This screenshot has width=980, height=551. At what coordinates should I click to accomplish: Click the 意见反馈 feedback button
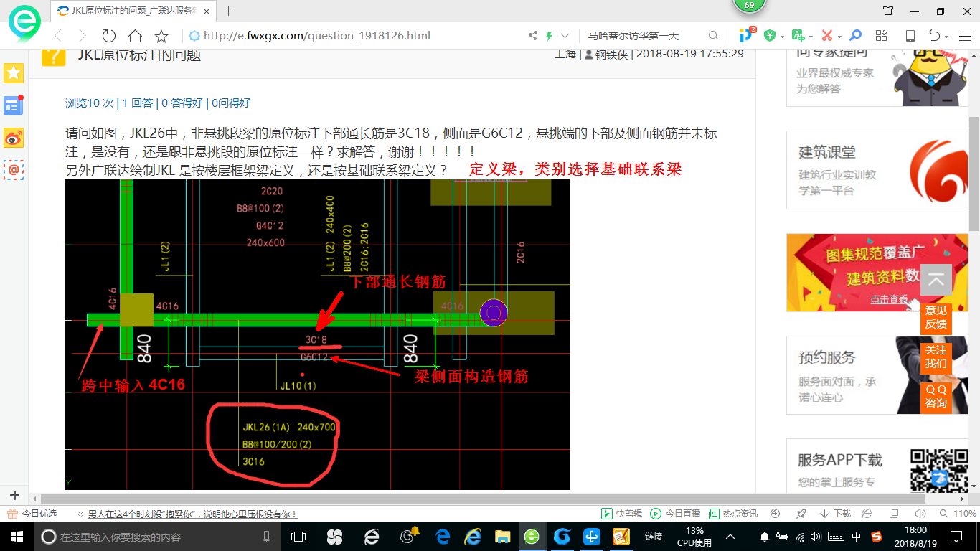pos(936,317)
